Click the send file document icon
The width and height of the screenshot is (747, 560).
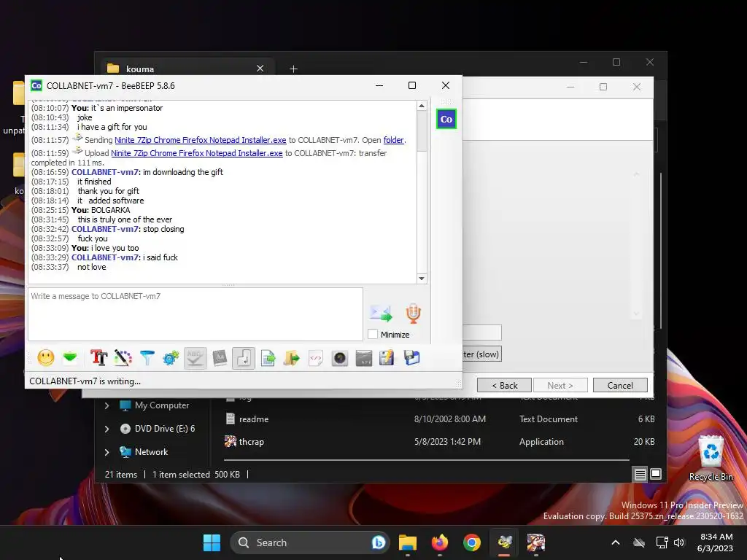click(x=268, y=357)
